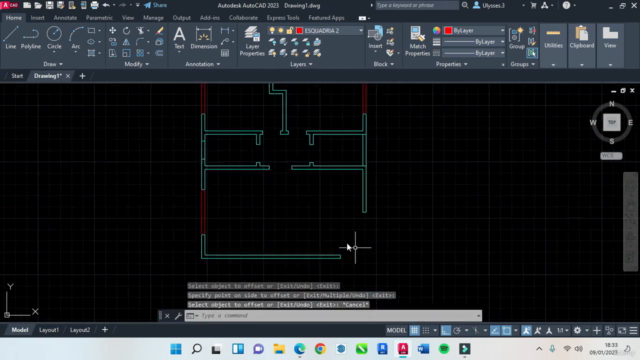Viewport: 640px width, 360px height.
Task: Toggle annotation object visibility in status bar
Action: pyautogui.click(x=527, y=330)
